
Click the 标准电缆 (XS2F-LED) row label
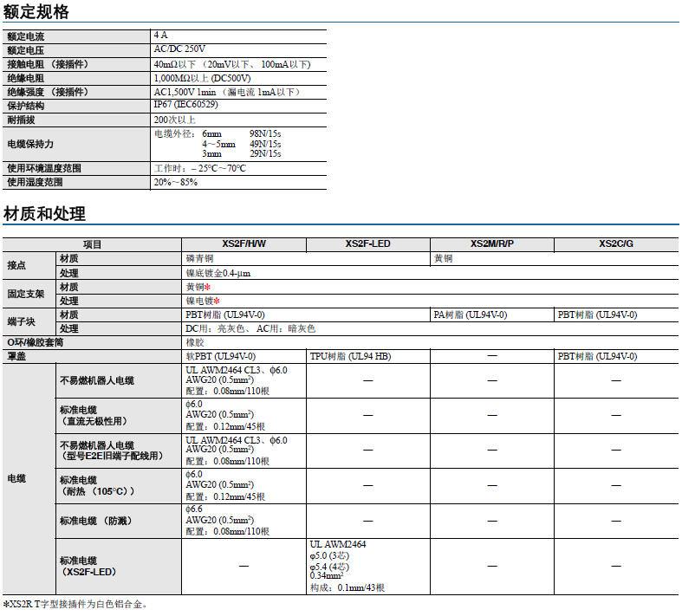90,566
